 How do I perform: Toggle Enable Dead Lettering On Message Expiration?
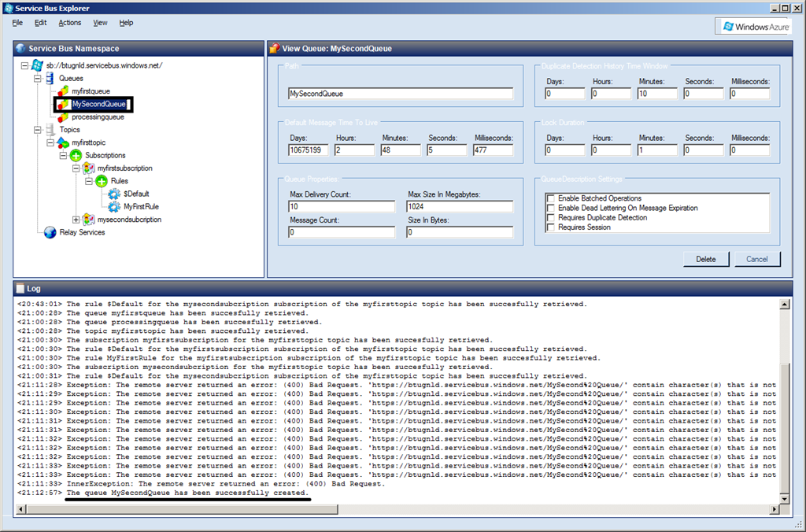tap(551, 209)
